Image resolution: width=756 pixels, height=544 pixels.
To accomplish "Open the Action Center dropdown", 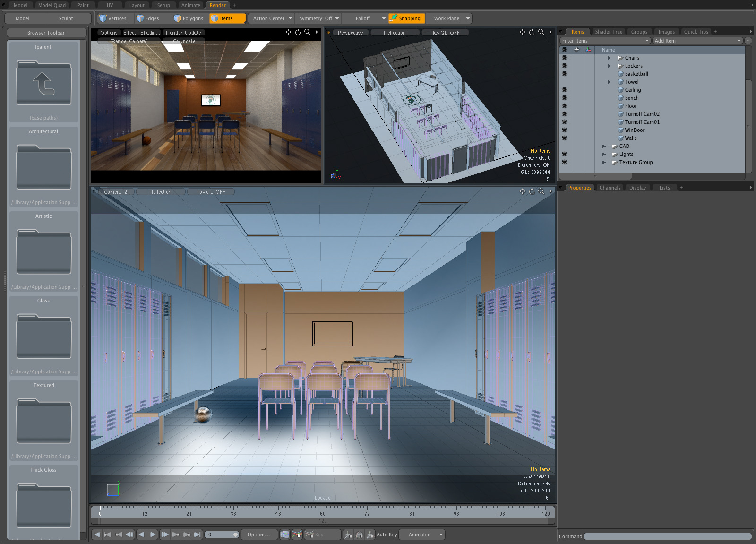I will [272, 18].
